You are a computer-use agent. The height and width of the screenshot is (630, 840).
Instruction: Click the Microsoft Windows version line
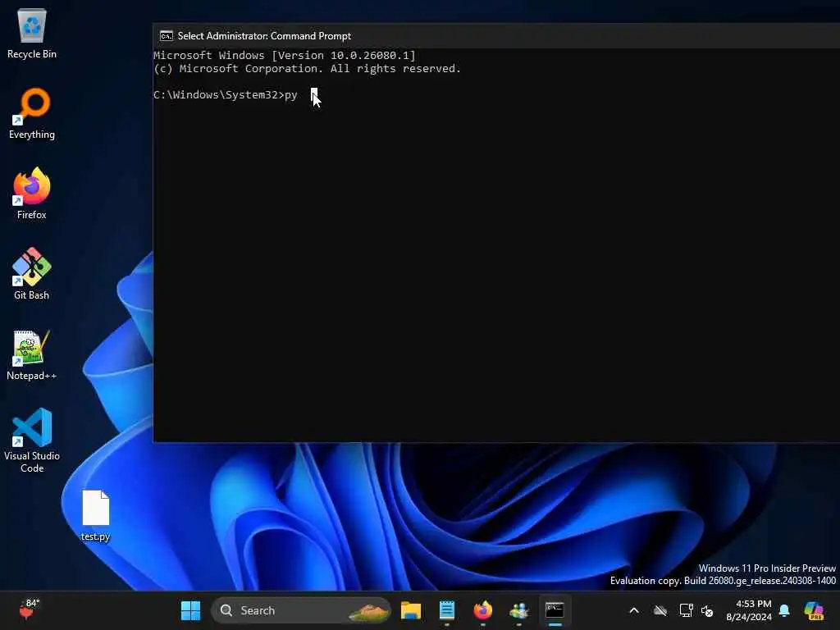tap(285, 55)
